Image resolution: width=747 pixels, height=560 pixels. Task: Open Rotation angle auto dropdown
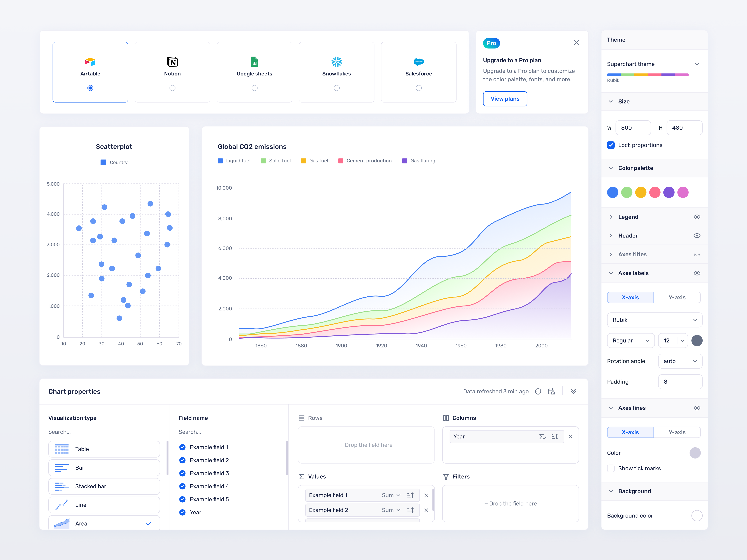pos(680,361)
